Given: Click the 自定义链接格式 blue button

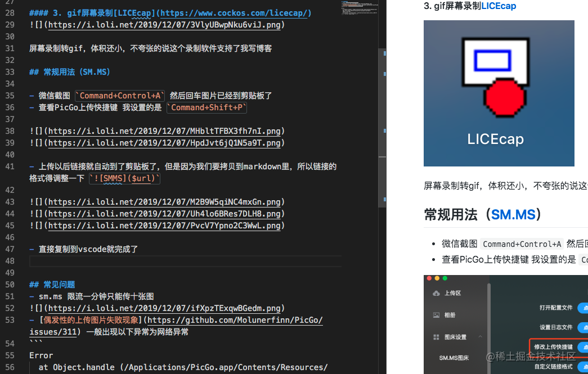Looking at the screenshot, I should pyautogui.click(x=585, y=367).
